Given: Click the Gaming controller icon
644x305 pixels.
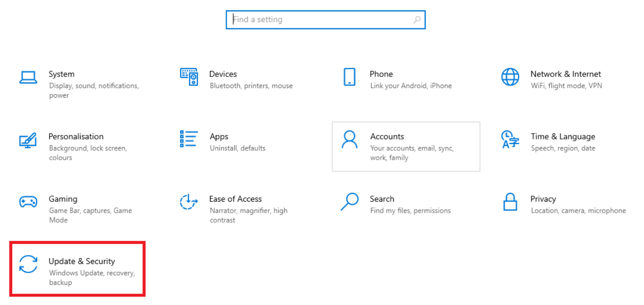Looking at the screenshot, I should coord(28,202).
